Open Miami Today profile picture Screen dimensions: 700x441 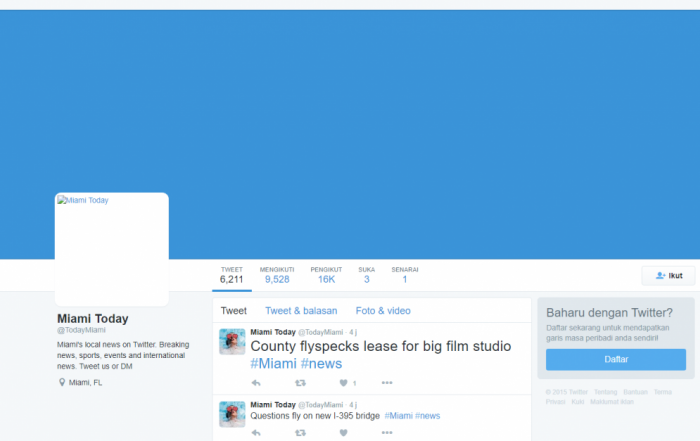[112, 249]
